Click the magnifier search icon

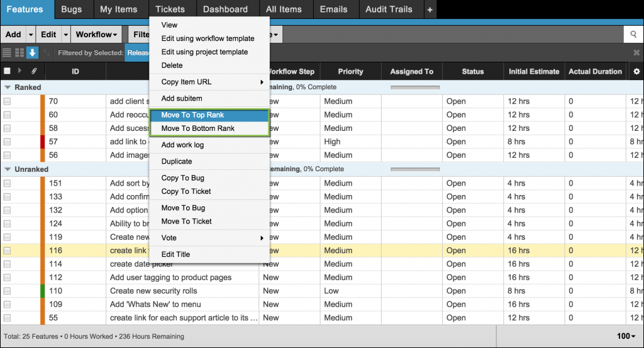[x=633, y=35]
